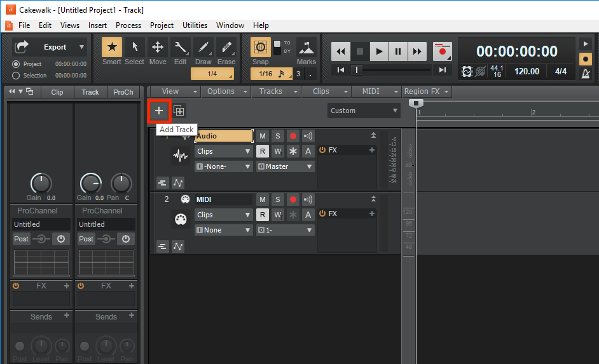599x364 pixels.
Task: Pause playback in the transport
Action: click(x=398, y=51)
